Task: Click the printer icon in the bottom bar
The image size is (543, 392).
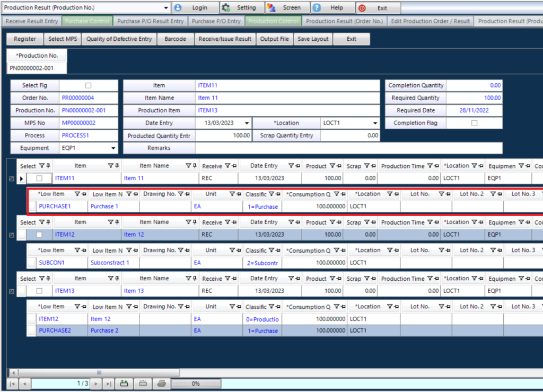Action: coord(160,383)
